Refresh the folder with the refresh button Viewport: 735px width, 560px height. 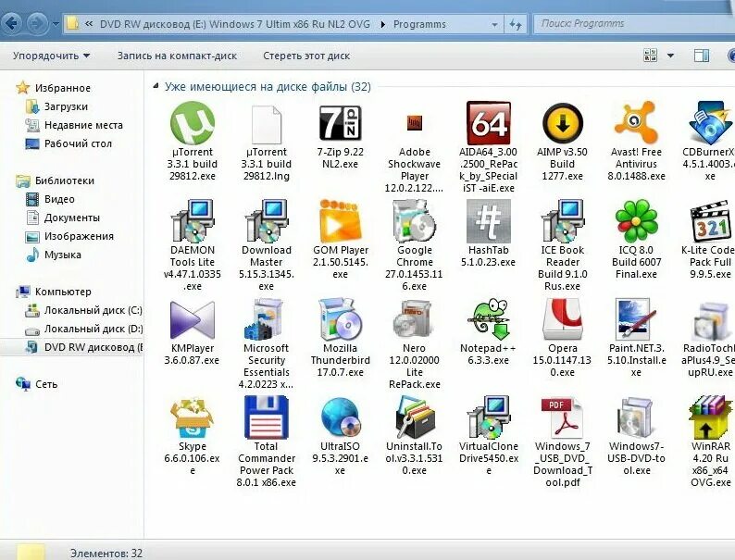click(x=516, y=24)
